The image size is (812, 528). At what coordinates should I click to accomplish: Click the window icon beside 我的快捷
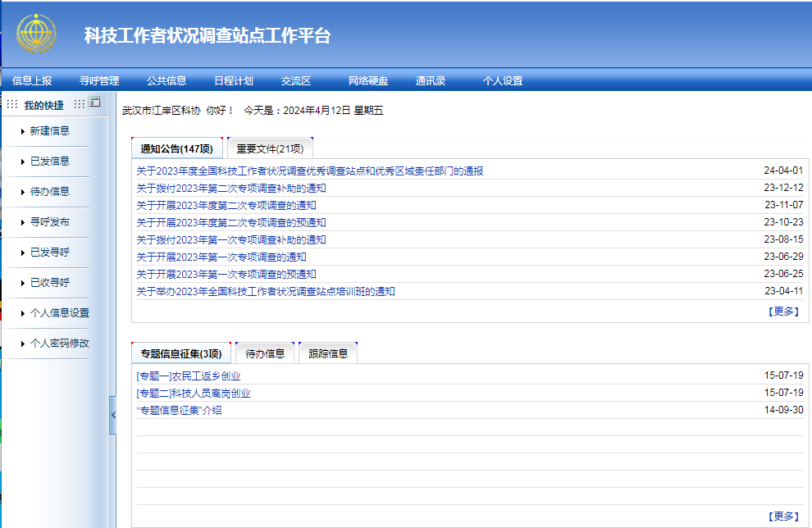(94, 102)
